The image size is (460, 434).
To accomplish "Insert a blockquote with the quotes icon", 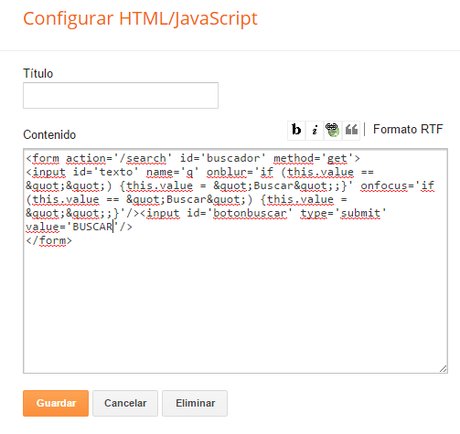I will click(351, 130).
